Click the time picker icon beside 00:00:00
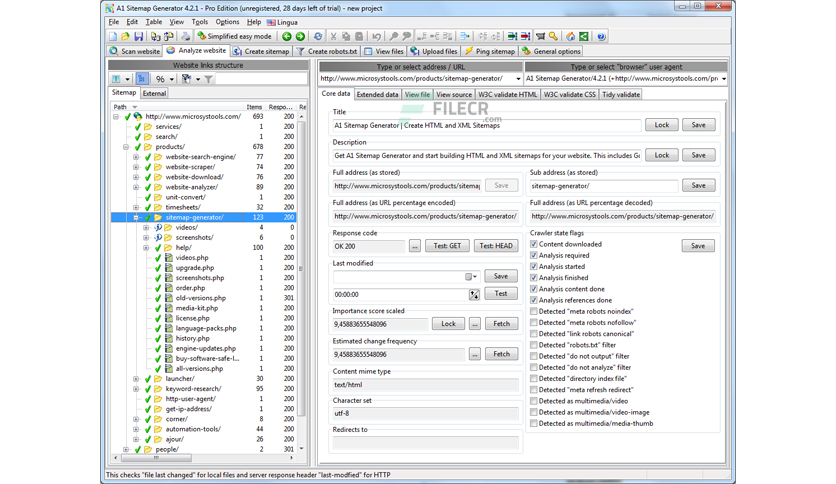 click(x=474, y=294)
